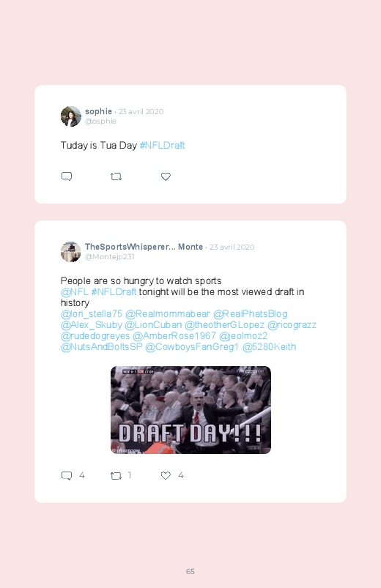Click #NFLDraft hashtag in Monte's tweet
381x588 pixels.
click(x=114, y=291)
